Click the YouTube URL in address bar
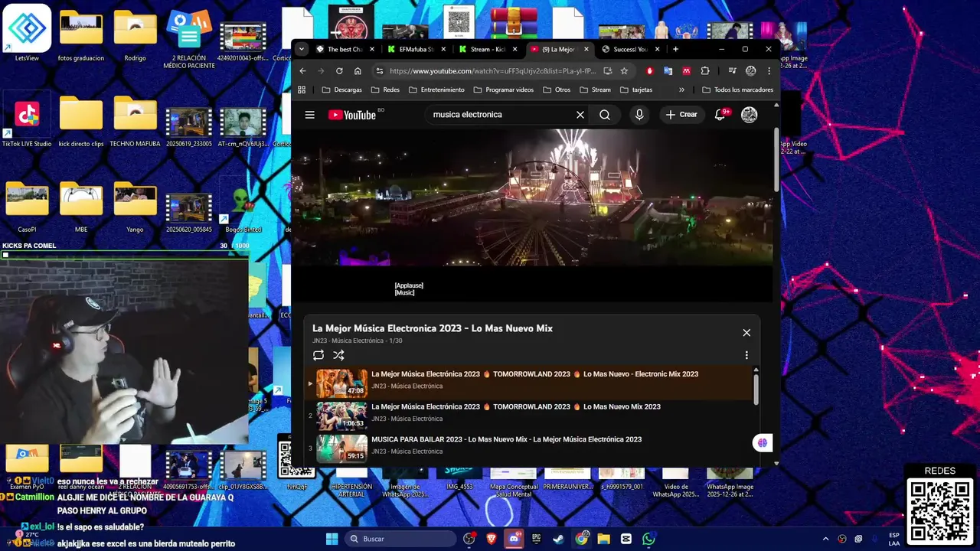This screenshot has width=980, height=551. pyautogui.click(x=493, y=71)
